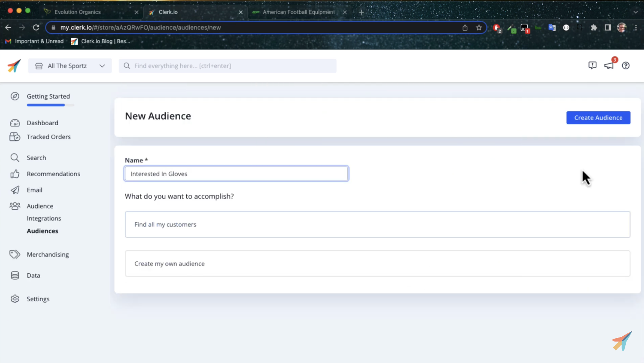This screenshot has width=644, height=363.
Task: Expand the Data sidebar section
Action: (33, 275)
